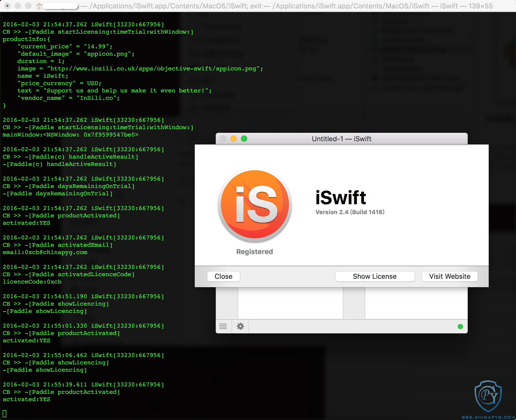Click the right editor pane of iSwift window

[x=416, y=303]
